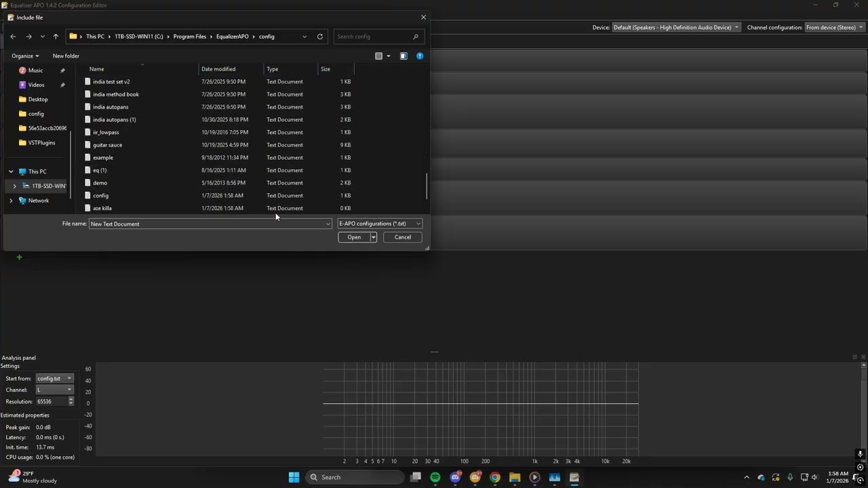Click the Resolution 65536 stepper arrows
The image size is (868, 488).
71,401
